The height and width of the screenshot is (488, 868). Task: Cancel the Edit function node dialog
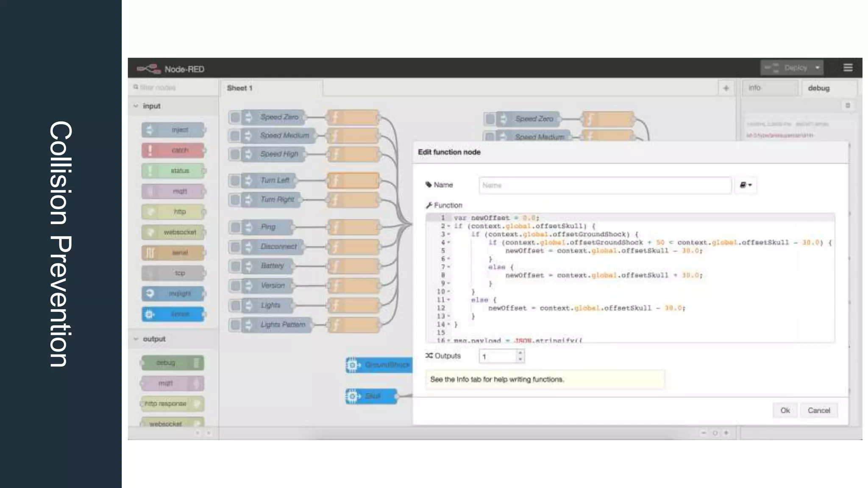click(818, 410)
